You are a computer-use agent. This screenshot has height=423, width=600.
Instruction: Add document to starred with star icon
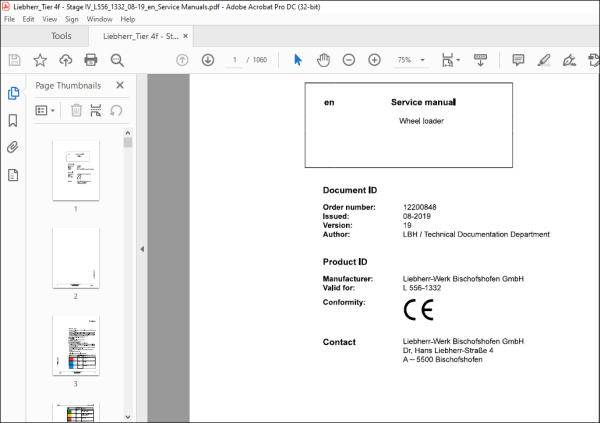pyautogui.click(x=40, y=60)
